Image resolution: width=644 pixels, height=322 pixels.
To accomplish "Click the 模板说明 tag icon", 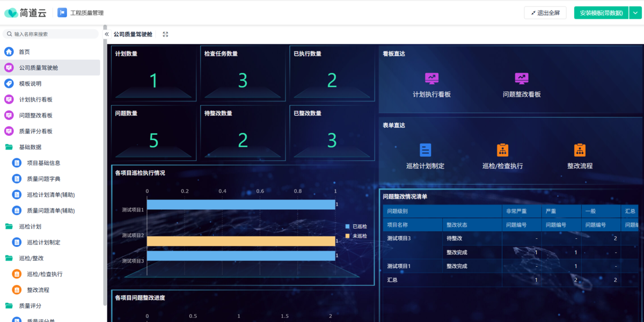I will (9, 84).
